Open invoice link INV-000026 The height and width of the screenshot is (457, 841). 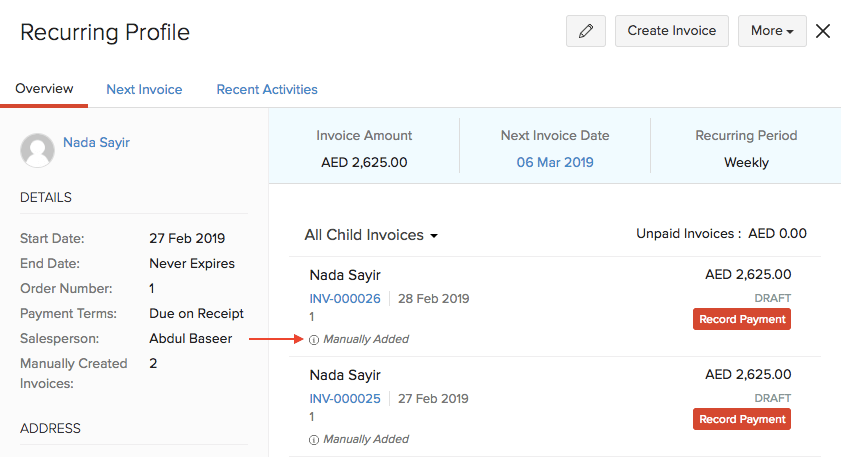(x=345, y=299)
